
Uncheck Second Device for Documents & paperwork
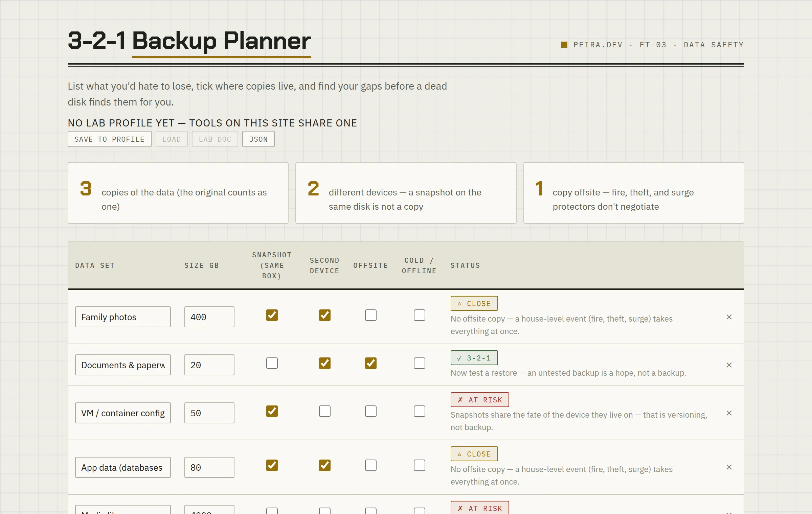tap(324, 363)
